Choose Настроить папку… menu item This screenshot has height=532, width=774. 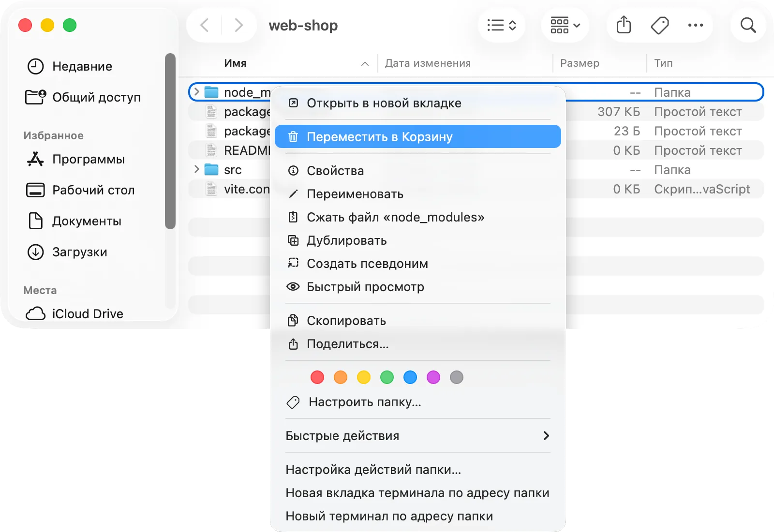pyautogui.click(x=418, y=402)
